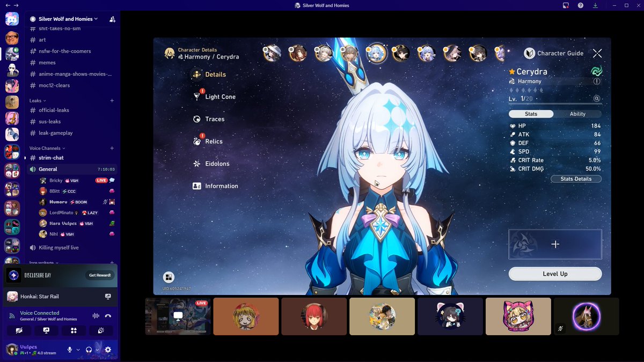
Task: Click the invite members icon beside server name
Action: coord(112,19)
